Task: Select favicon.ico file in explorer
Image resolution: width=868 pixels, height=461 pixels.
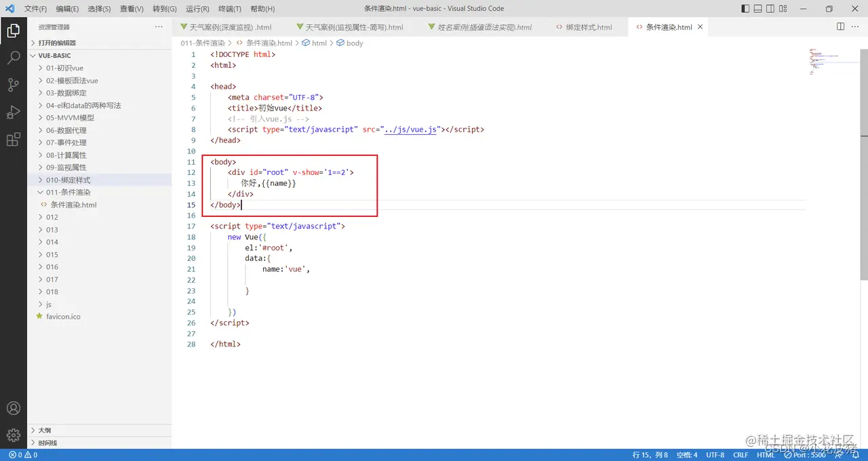Action: [99, 317]
